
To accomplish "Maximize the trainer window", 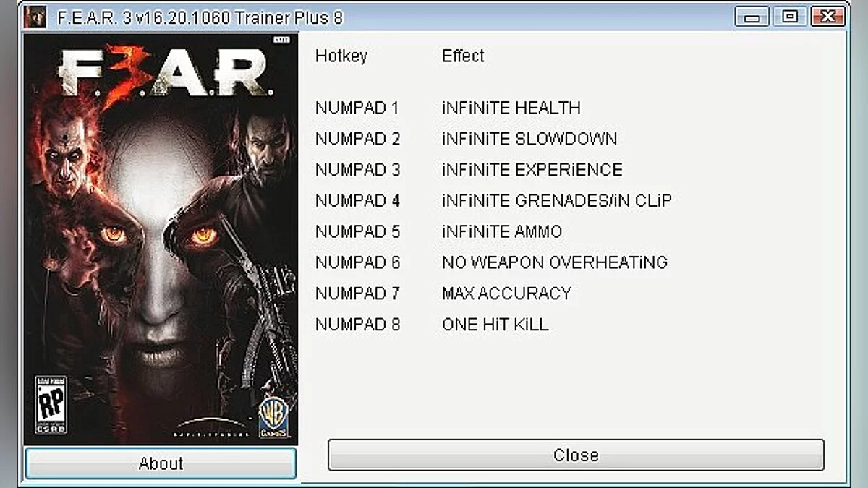I will 790,16.
